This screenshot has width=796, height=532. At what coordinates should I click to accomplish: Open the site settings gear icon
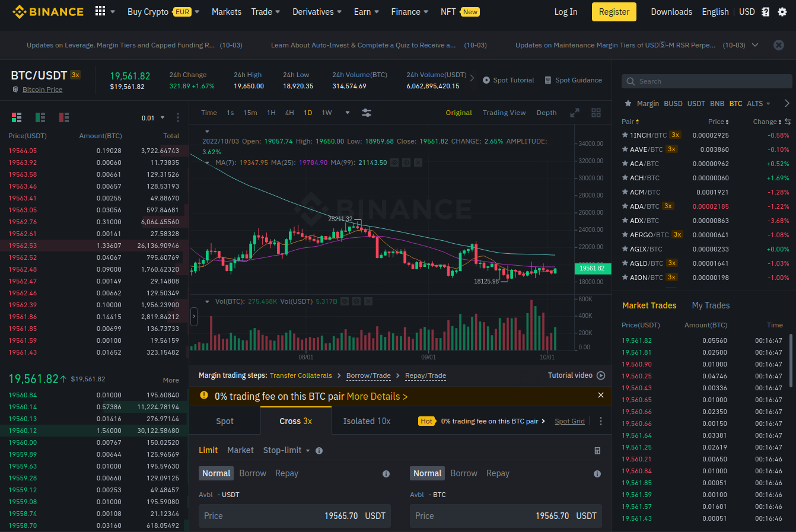click(x=782, y=12)
